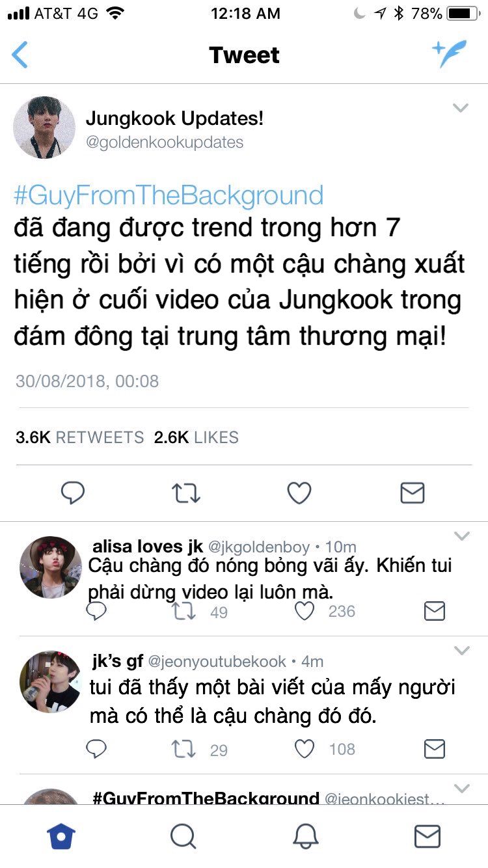Open the Notifications bell tab
The height and width of the screenshot is (868, 488).
pos(305,836)
